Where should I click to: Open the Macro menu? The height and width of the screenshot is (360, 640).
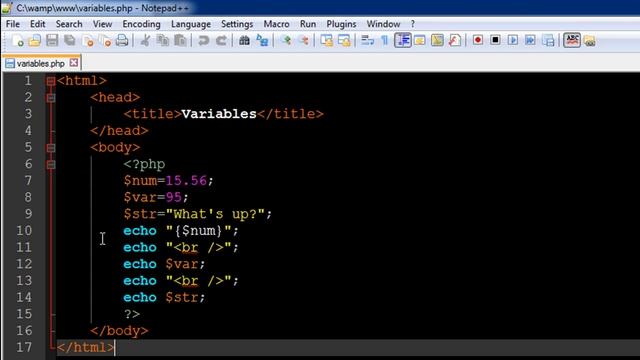tap(276, 24)
